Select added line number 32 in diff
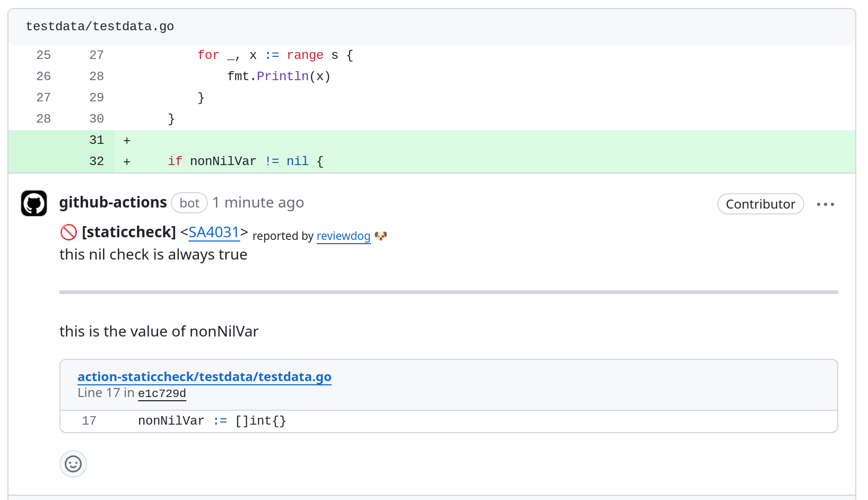Screen dimensions: 868x500 97,161
